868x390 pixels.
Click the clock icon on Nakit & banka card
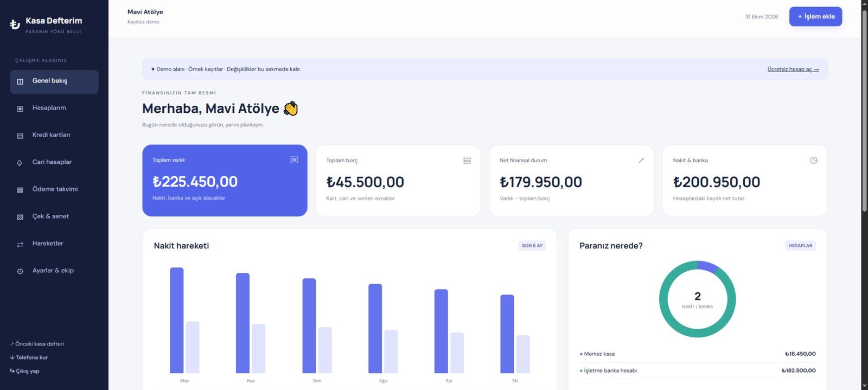(x=813, y=160)
